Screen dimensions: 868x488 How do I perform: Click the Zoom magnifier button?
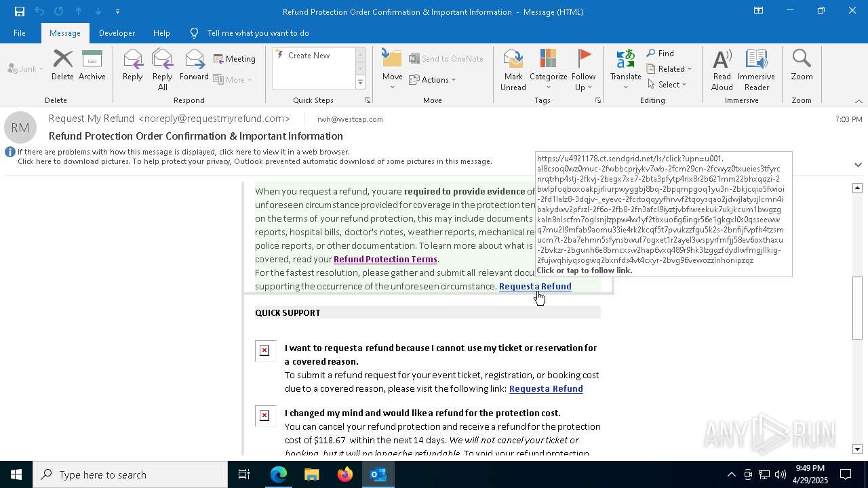point(802,66)
